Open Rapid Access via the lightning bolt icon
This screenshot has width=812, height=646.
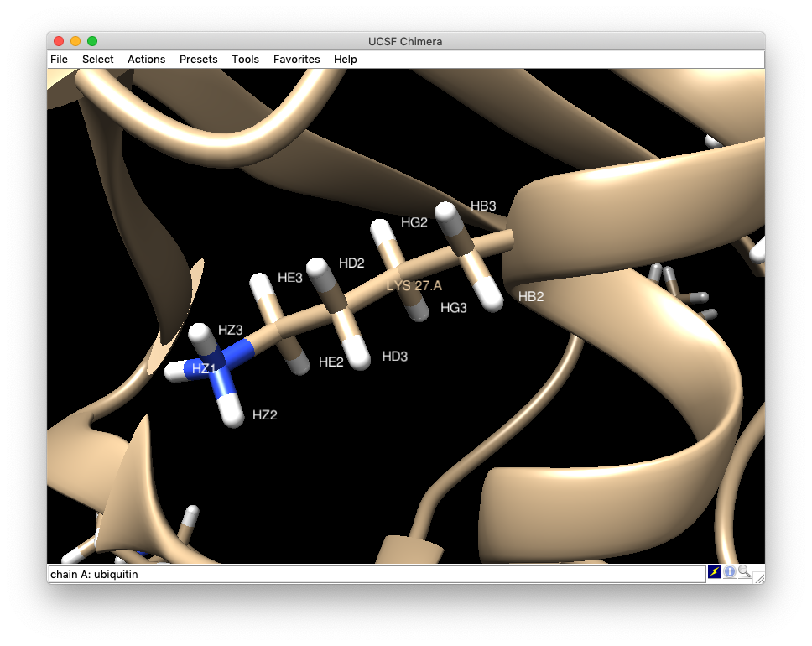pos(714,572)
